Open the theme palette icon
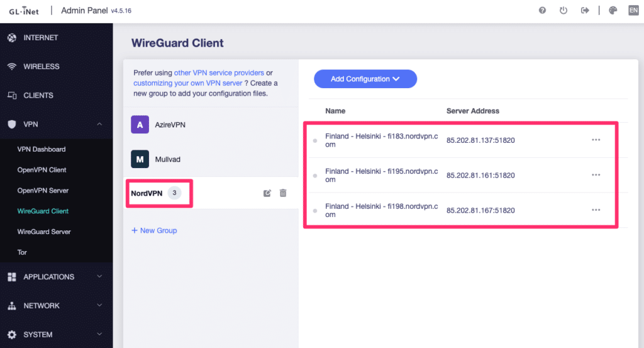The width and height of the screenshot is (644, 348). 613,10
